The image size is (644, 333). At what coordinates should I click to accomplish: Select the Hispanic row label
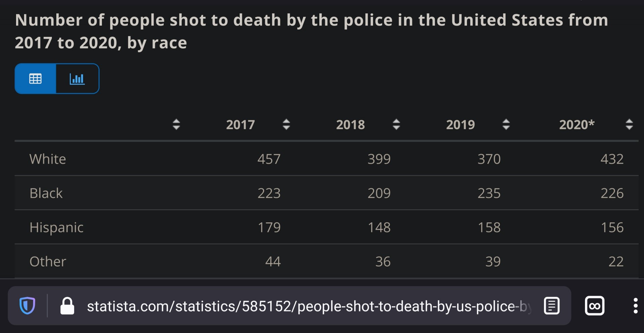point(56,227)
